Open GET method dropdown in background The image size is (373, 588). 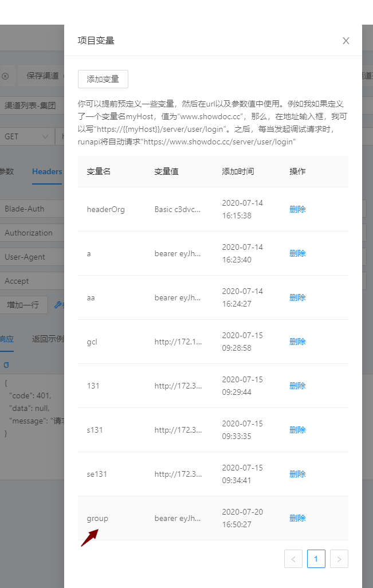[26, 136]
